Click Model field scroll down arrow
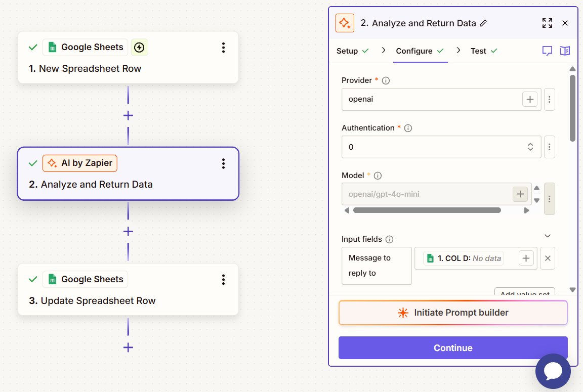Screen dimensions: 583x392 [536, 200]
